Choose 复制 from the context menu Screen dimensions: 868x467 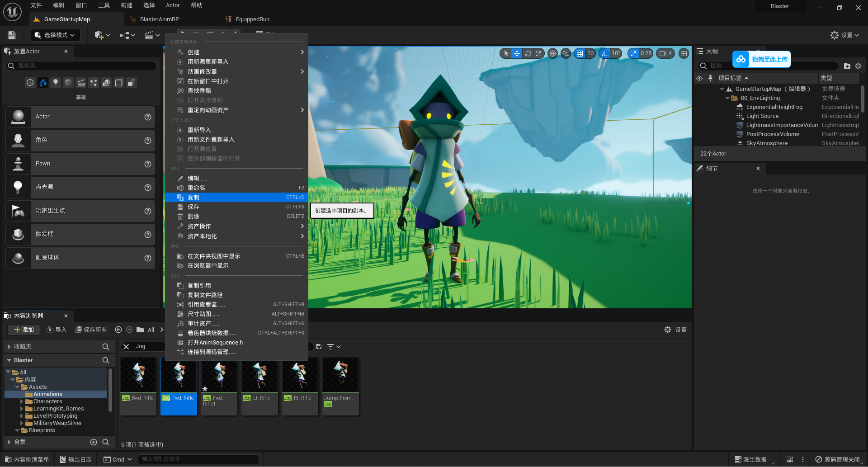point(236,197)
